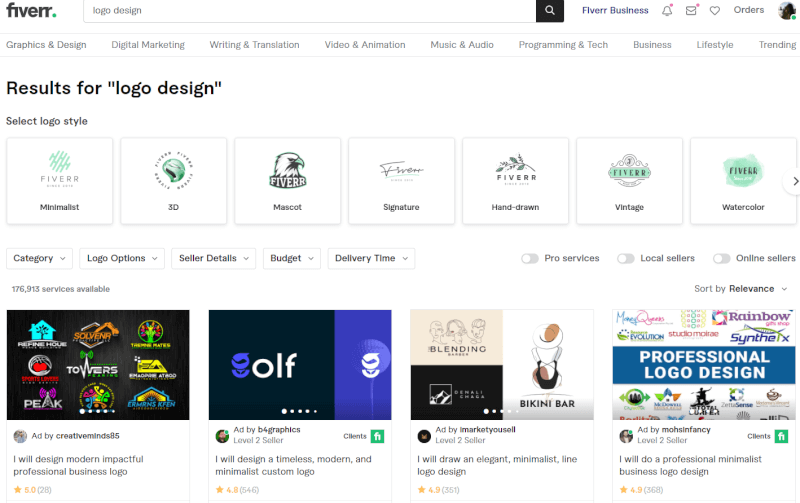This screenshot has width=800, height=503.
Task: Open the Professional Logo Design gig image
Action: (x=704, y=365)
